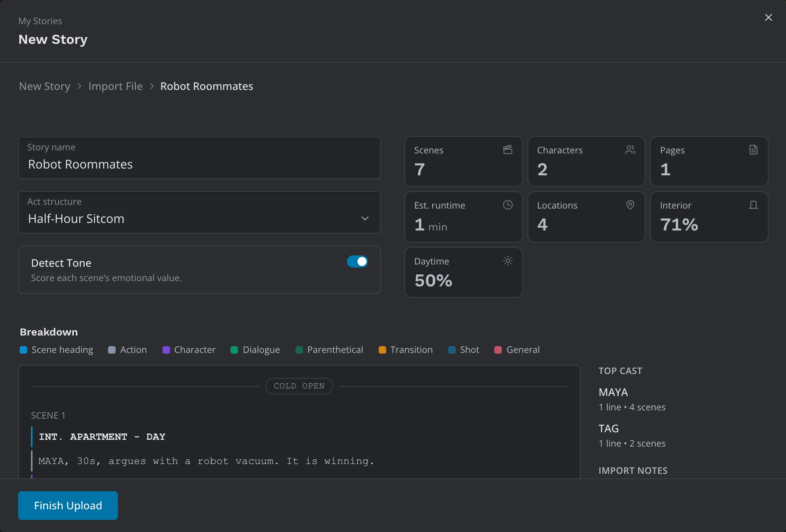Click the sun icon in Daytime card
This screenshot has height=532, width=786.
point(508,261)
